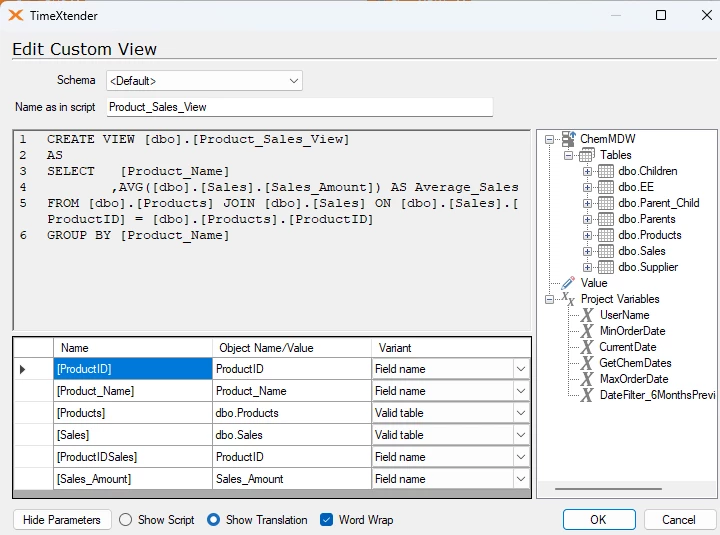Click the MinOrderDate variable icon
The height and width of the screenshot is (535, 720).
pos(587,331)
